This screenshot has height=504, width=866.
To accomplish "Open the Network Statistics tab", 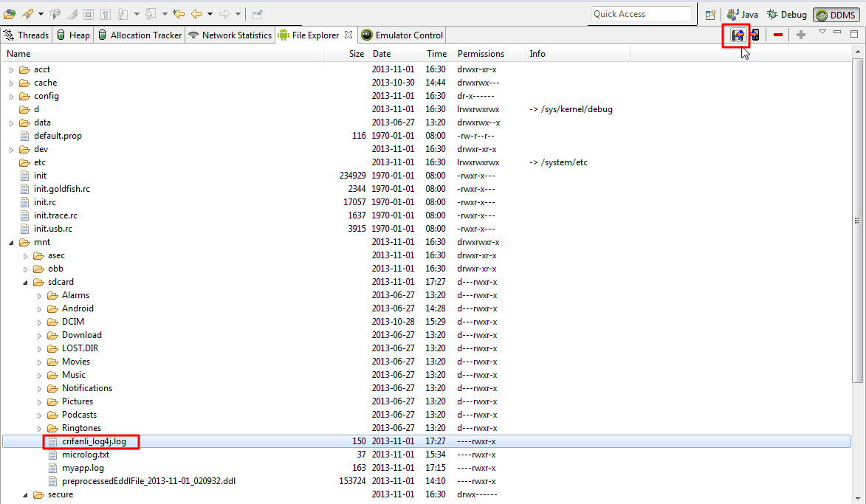I will pyautogui.click(x=230, y=35).
